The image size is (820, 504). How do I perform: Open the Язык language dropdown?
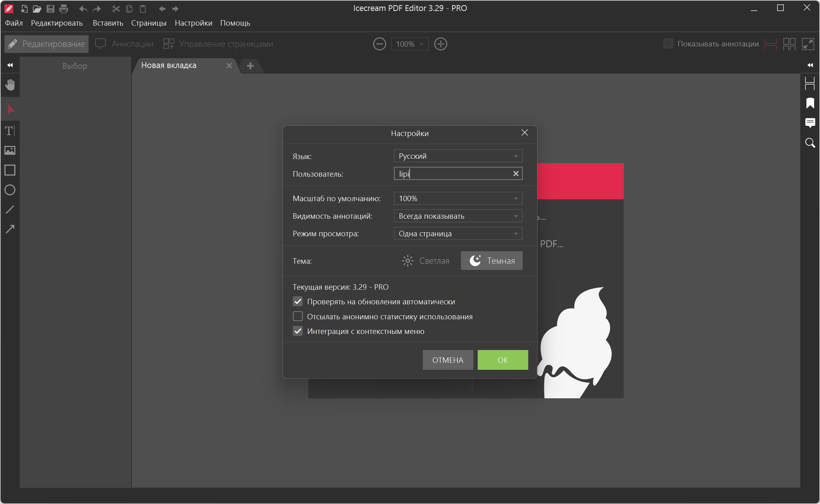458,156
